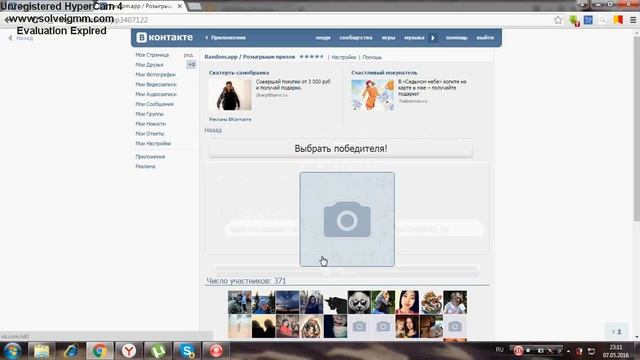Open Приложения in left sidebar

(150, 157)
